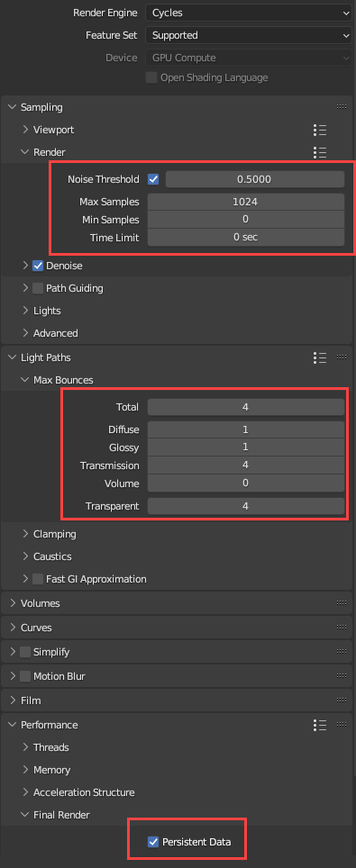The height and width of the screenshot is (868, 356).
Task: Disable the Noise Threshold checkbox
Action: (x=153, y=179)
